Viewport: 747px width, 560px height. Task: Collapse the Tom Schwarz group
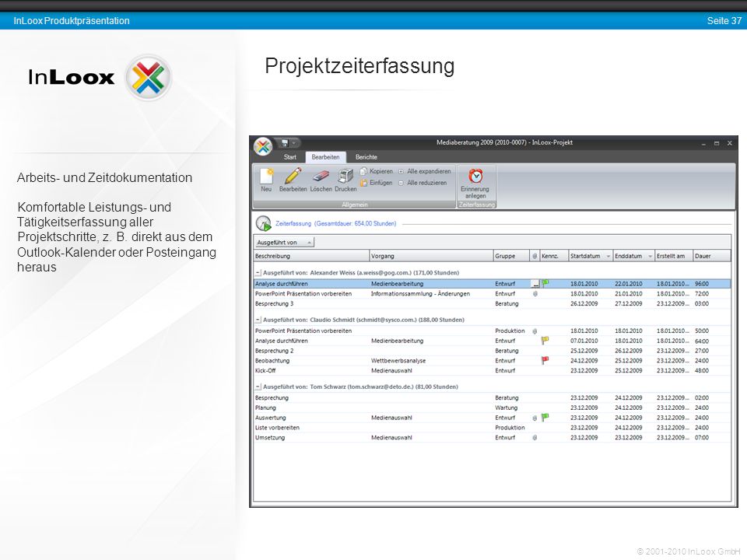[x=258, y=387]
